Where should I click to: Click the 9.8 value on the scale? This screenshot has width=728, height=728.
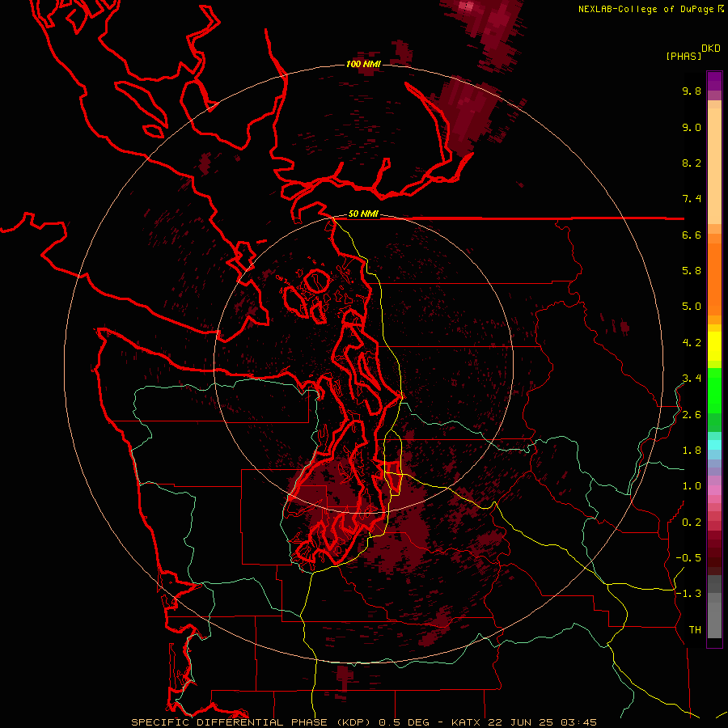692,91
